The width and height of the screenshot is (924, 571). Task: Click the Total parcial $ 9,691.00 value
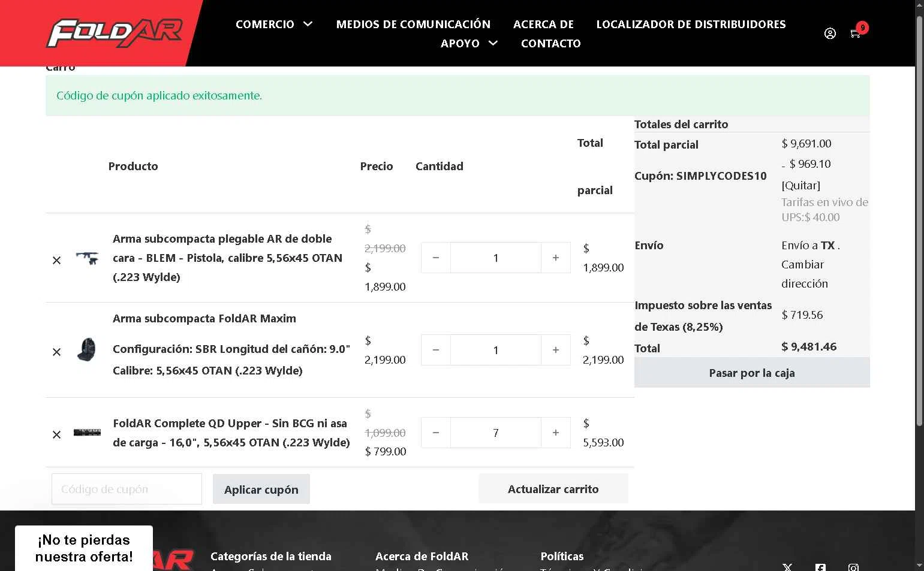point(806,143)
